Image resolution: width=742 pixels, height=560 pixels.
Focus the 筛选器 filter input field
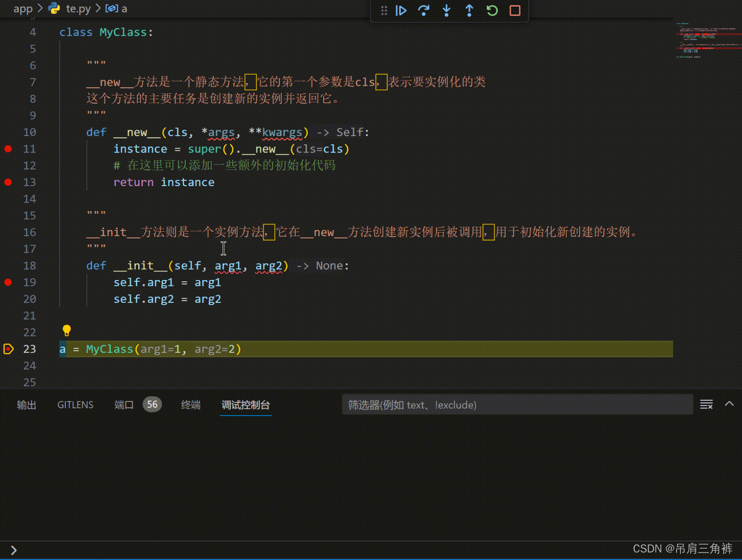pos(517,405)
